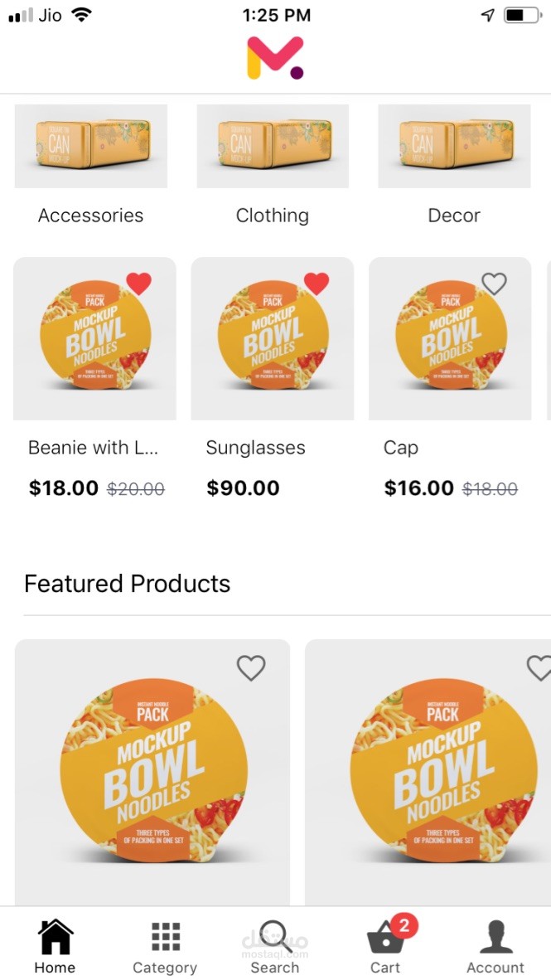Open the Accessories category image
This screenshot has width=551, height=980.
[x=91, y=146]
